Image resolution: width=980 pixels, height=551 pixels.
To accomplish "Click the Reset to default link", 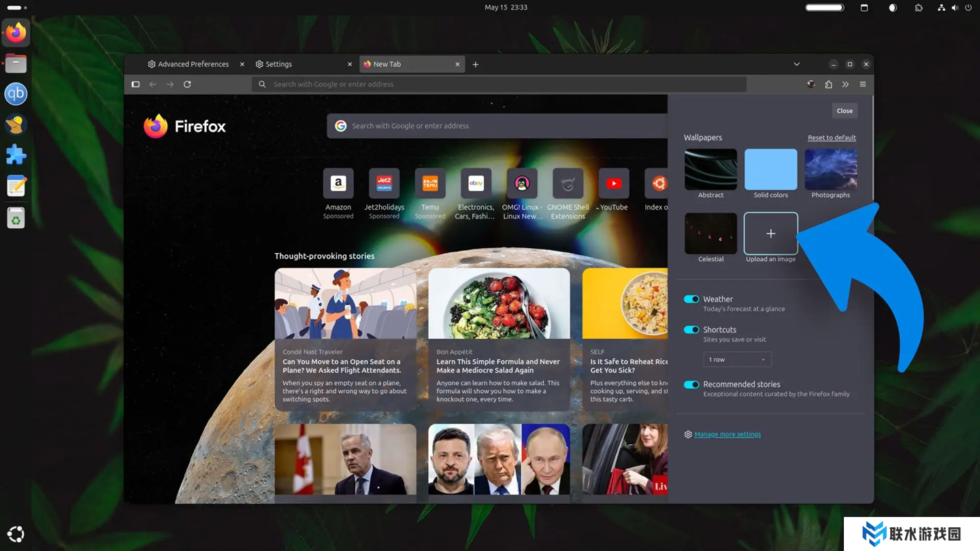I will 832,137.
